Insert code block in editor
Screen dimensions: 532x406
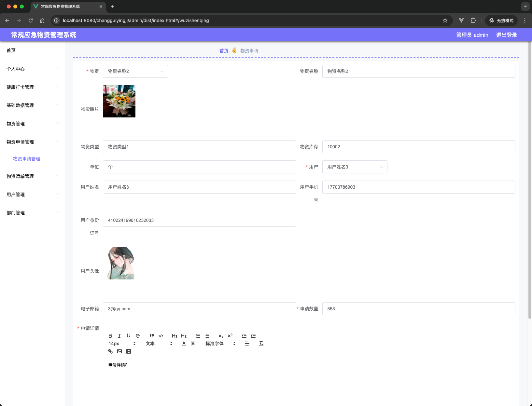[x=161, y=336]
